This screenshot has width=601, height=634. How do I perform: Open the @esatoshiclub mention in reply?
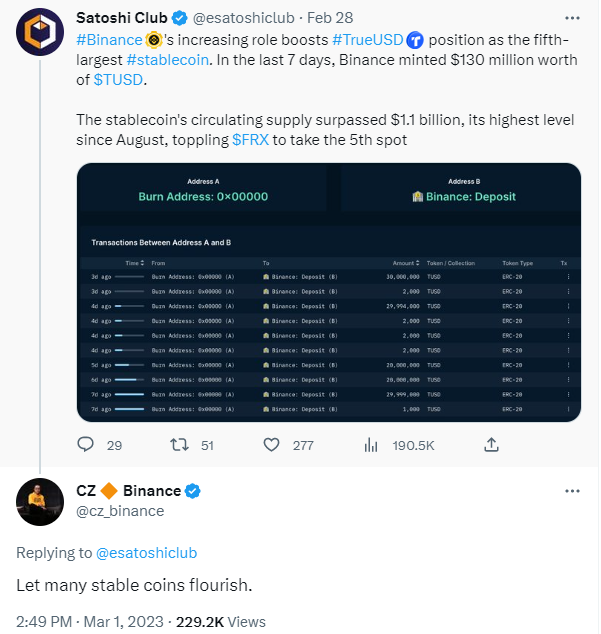pos(146,553)
